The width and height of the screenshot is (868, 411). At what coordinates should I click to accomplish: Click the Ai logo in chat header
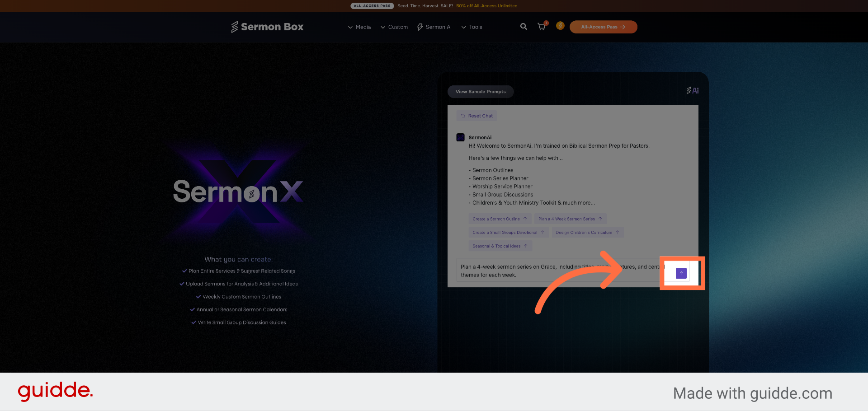pos(693,90)
